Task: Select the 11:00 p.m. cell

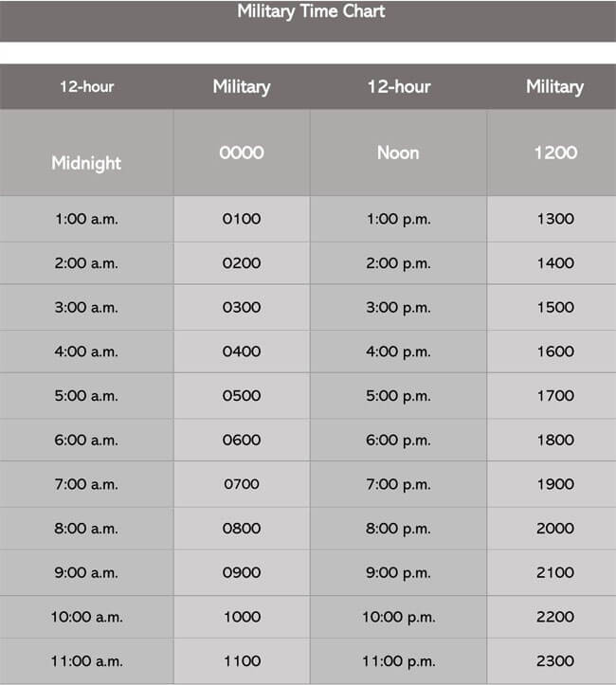Action: coord(398,661)
